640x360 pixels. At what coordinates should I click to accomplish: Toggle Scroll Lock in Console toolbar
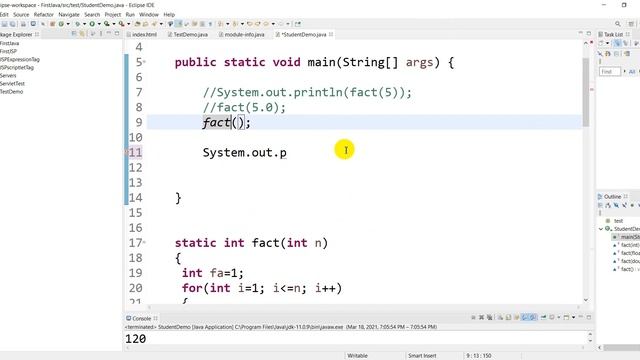508,317
